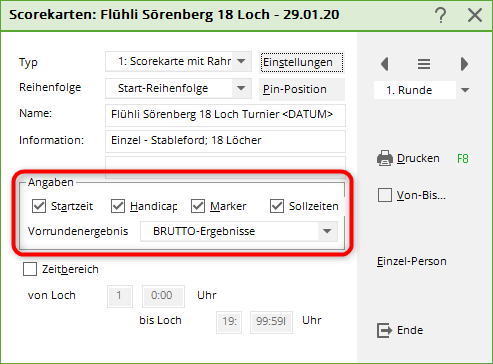Open the 1. Runde dropdown arrow
The image size is (493, 364).
pyautogui.click(x=465, y=90)
